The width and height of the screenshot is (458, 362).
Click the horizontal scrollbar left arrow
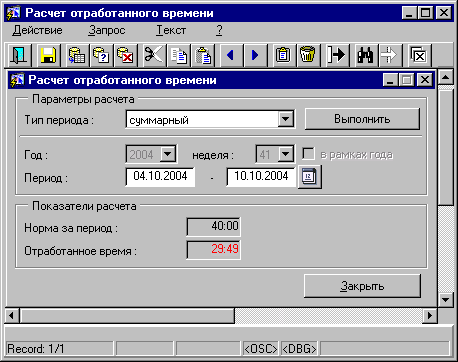pyautogui.click(x=12, y=315)
